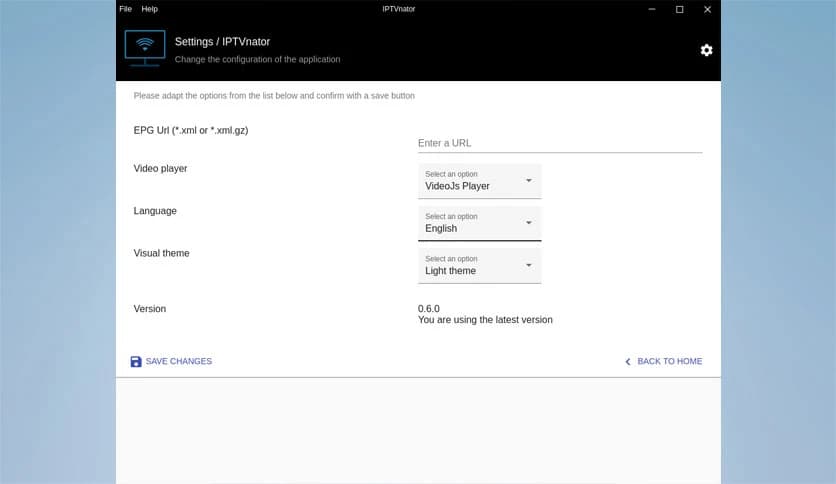Click version number 0.6.0
836x484 pixels.
pyautogui.click(x=429, y=309)
